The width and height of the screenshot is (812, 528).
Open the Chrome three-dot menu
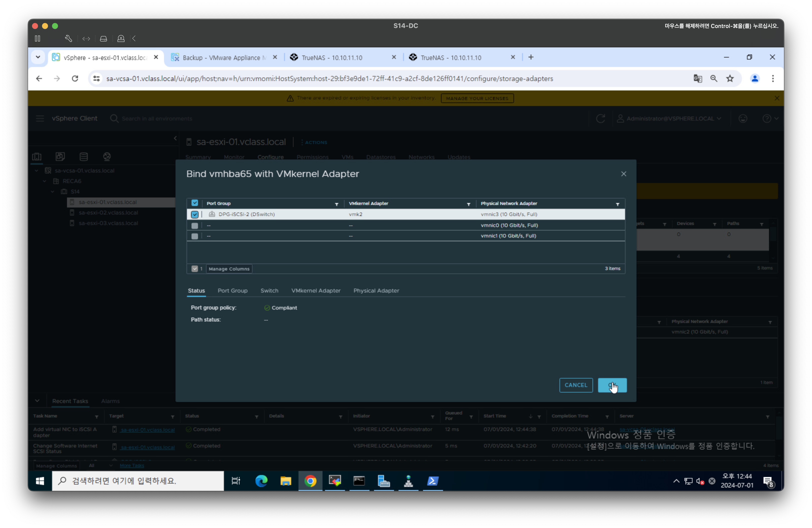click(x=773, y=79)
